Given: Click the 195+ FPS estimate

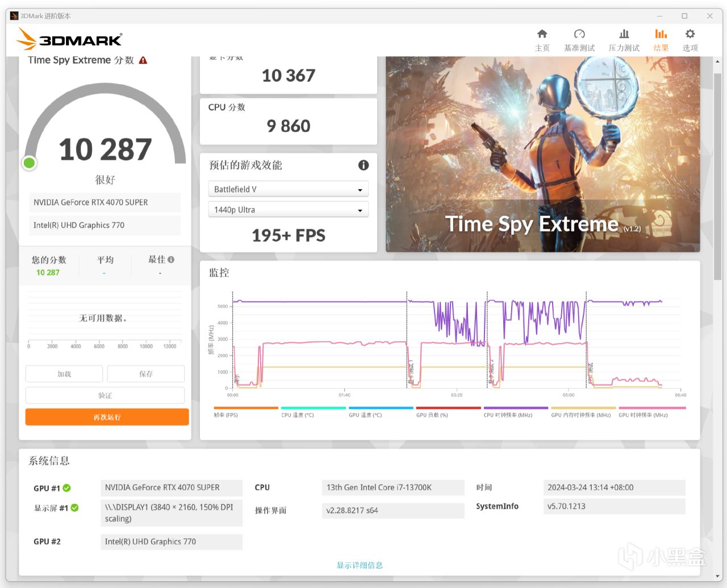Looking at the screenshot, I should click(289, 235).
